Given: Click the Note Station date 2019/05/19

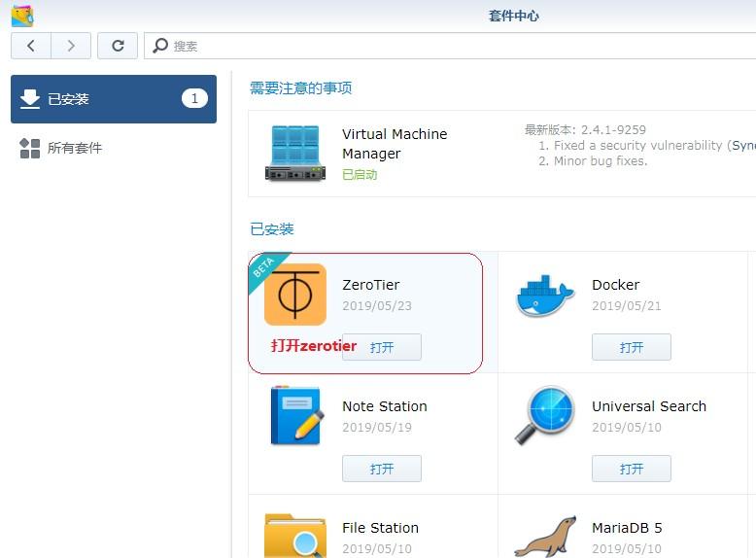Looking at the screenshot, I should 377,428.
